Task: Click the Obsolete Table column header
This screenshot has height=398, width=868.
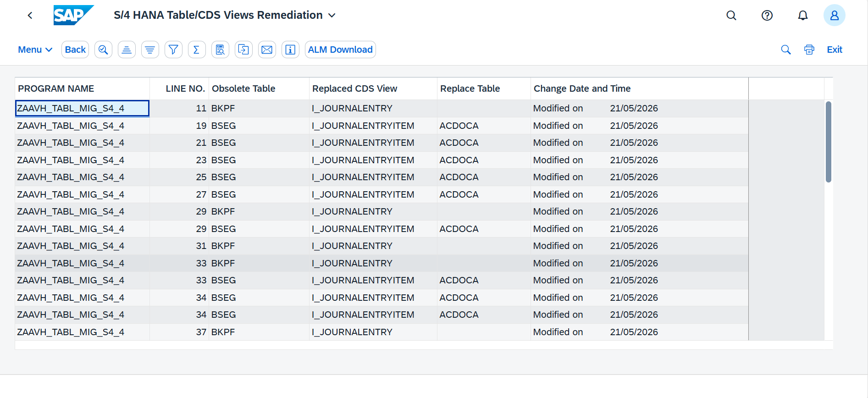Action: pos(259,88)
